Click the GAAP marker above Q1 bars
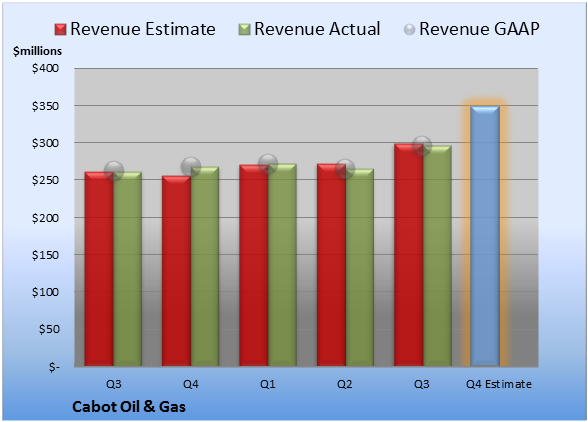 click(268, 164)
